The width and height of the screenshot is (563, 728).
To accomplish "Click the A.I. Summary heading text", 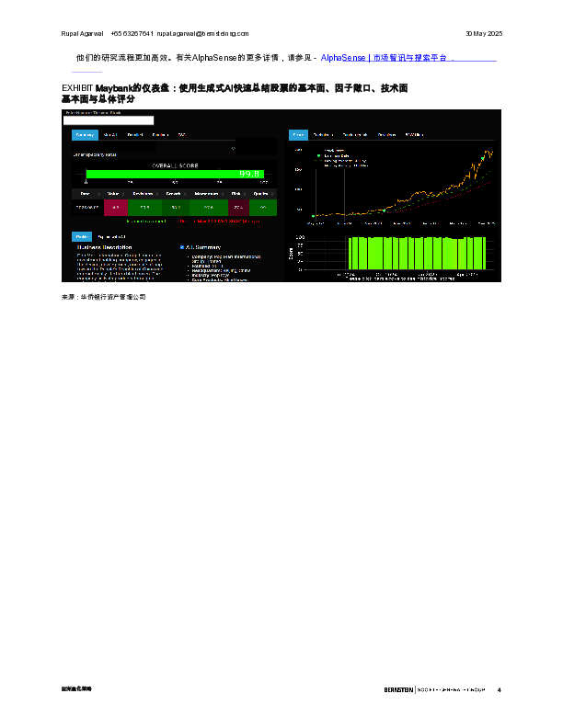I will [203, 247].
